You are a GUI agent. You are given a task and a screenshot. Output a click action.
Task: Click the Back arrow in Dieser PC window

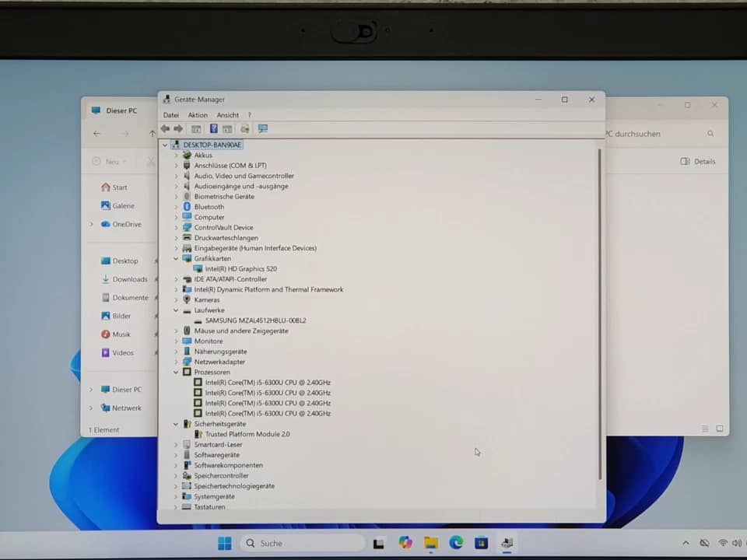(x=96, y=134)
